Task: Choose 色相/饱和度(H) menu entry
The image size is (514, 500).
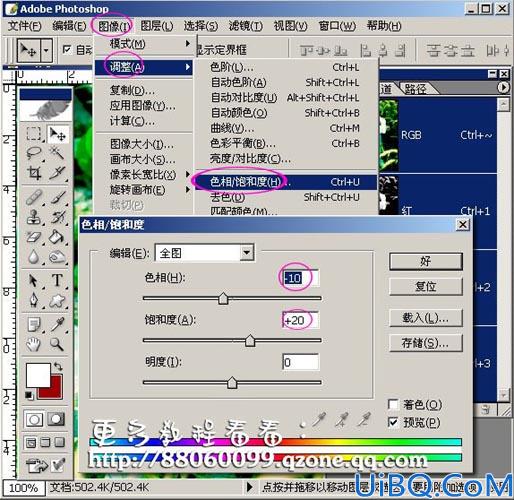Action: coord(286,182)
